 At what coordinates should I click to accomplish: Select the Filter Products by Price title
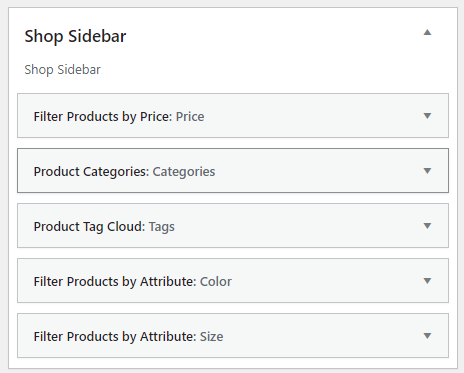(103, 117)
